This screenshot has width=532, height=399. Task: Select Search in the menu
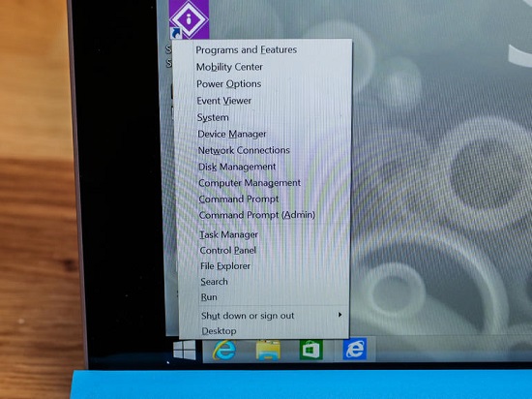coord(214,282)
